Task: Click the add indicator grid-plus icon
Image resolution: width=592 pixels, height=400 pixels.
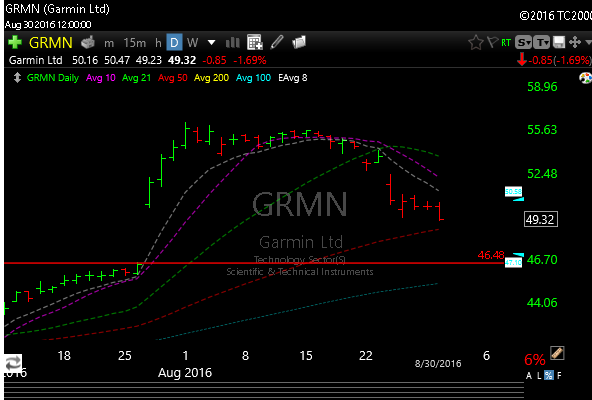Action: (x=255, y=42)
